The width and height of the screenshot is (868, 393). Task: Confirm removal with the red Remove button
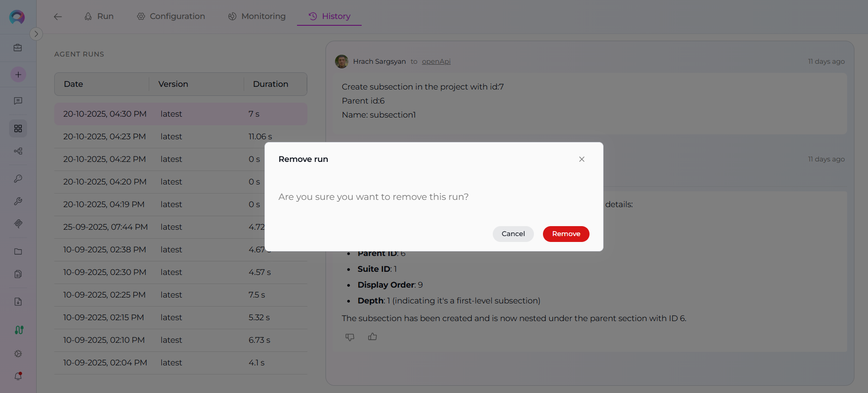(566, 234)
